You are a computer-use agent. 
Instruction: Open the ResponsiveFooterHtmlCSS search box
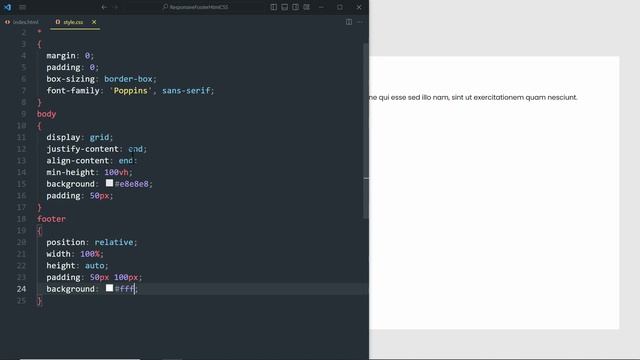coord(196,7)
